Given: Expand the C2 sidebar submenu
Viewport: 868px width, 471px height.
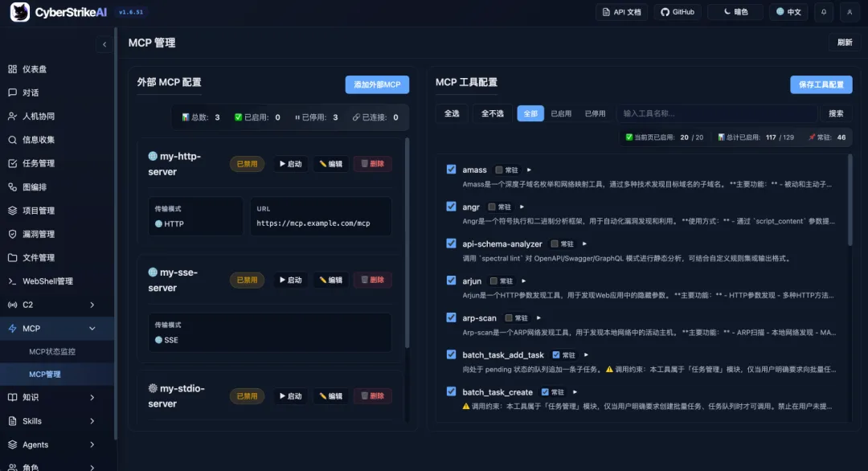Looking at the screenshot, I should [92, 305].
